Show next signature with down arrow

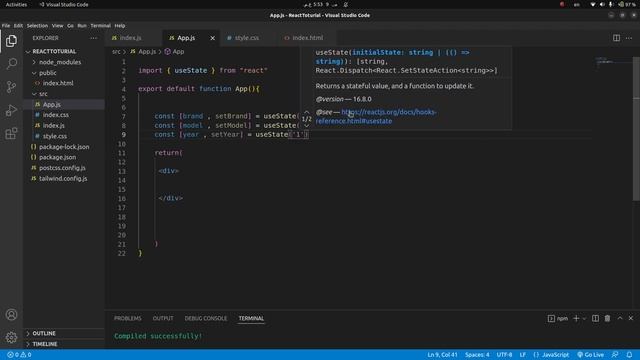click(307, 126)
